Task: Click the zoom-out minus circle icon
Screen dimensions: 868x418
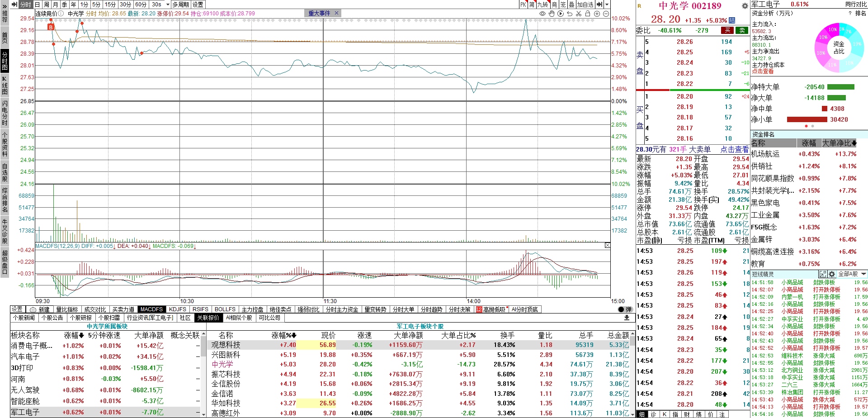Action: click(x=606, y=14)
